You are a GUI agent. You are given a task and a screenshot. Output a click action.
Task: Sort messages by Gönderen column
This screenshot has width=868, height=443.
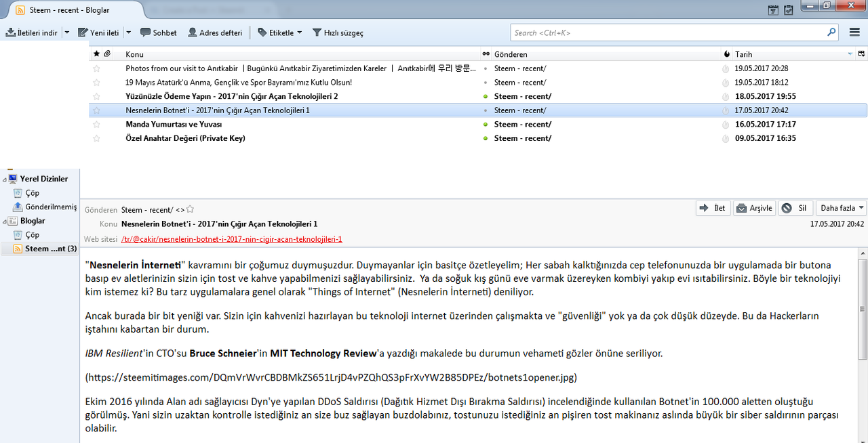606,54
